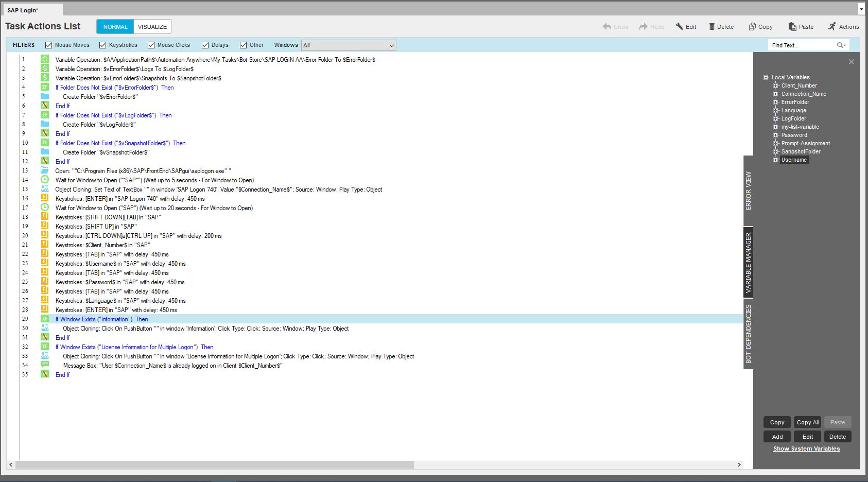The width and height of the screenshot is (868, 482).
Task: Click the Add variable button
Action: [777, 437]
